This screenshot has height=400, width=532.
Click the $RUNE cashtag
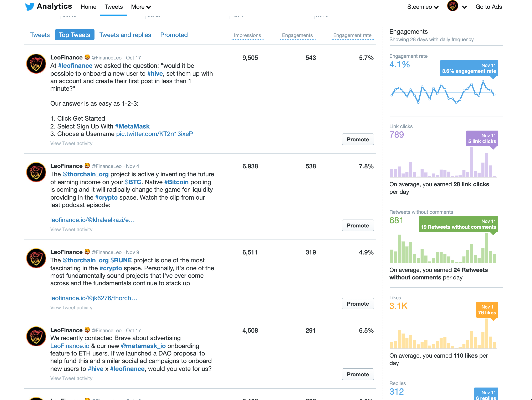tap(121, 260)
